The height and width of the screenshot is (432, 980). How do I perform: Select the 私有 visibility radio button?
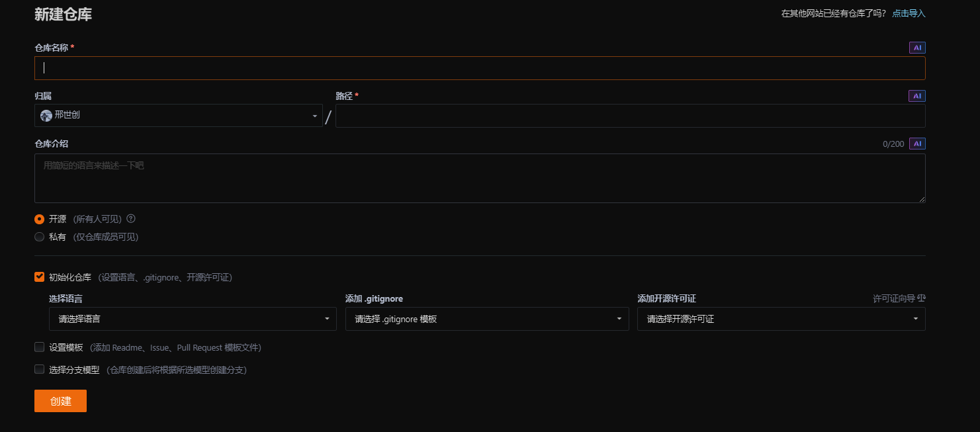coord(39,236)
